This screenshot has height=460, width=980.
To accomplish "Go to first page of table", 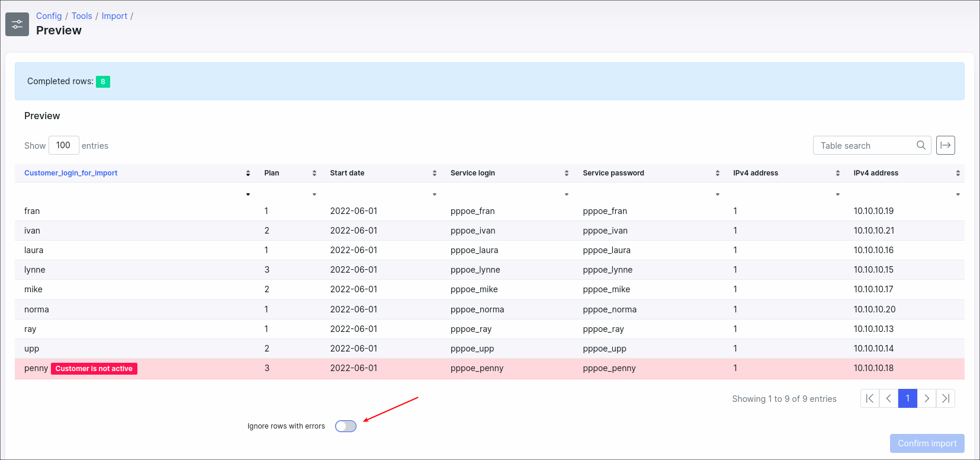I will point(870,398).
